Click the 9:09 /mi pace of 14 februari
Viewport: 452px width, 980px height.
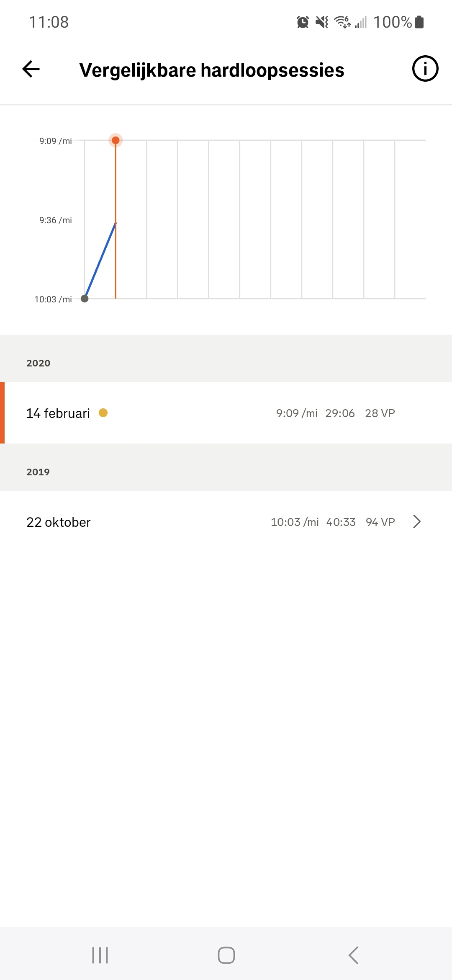[297, 413]
